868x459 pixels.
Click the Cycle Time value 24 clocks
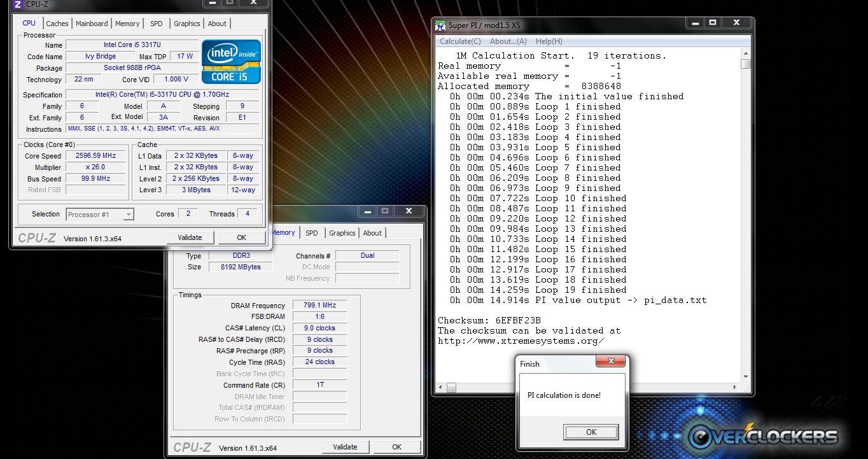tap(319, 362)
